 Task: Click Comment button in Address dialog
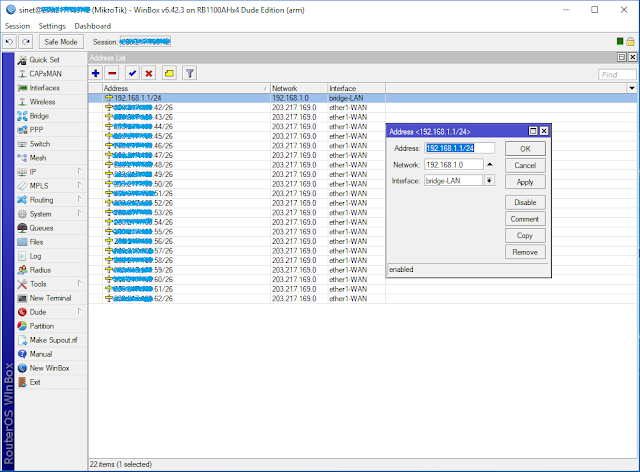(x=525, y=219)
